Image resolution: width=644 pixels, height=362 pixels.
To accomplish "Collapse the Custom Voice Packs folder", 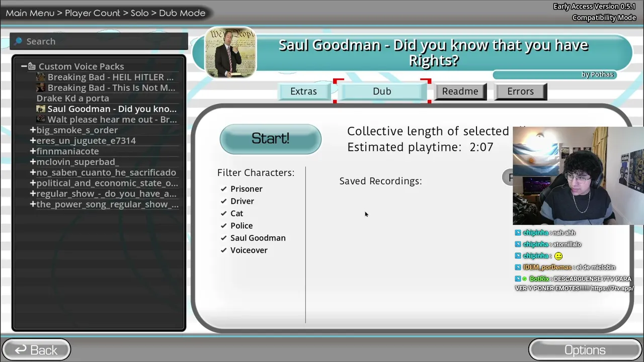I will [24, 66].
